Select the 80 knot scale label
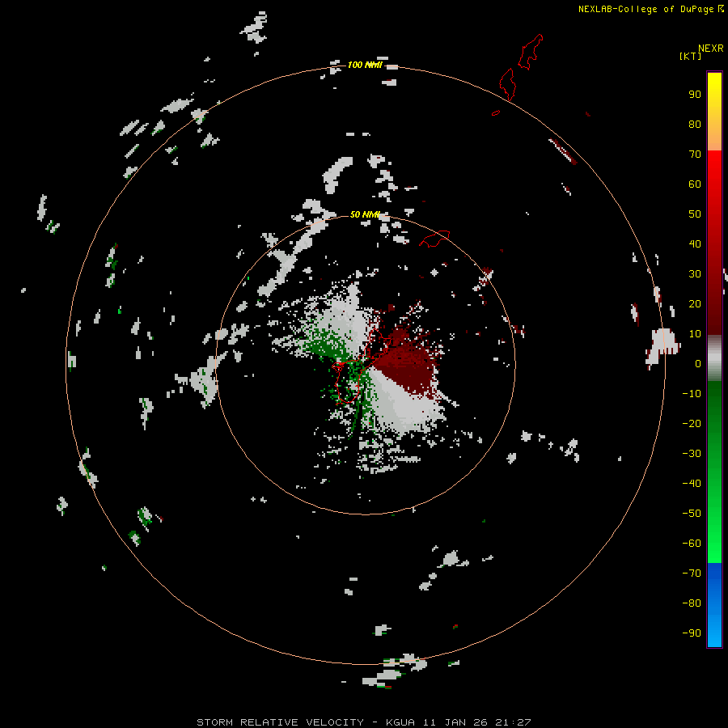728x728 pixels. 695,124
